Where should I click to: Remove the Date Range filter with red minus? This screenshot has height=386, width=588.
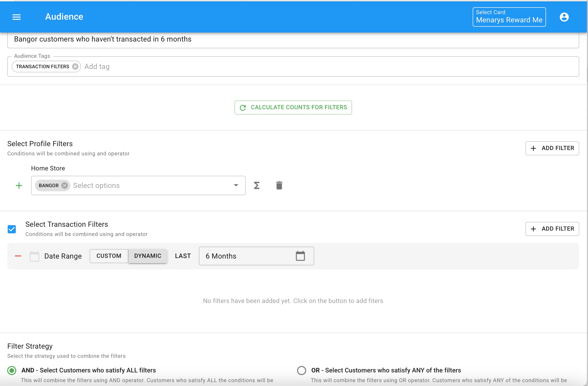[18, 256]
